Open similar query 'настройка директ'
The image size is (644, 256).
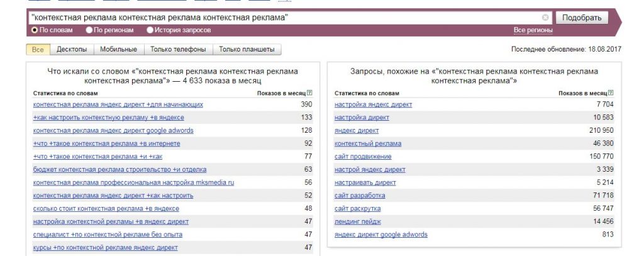(362, 118)
